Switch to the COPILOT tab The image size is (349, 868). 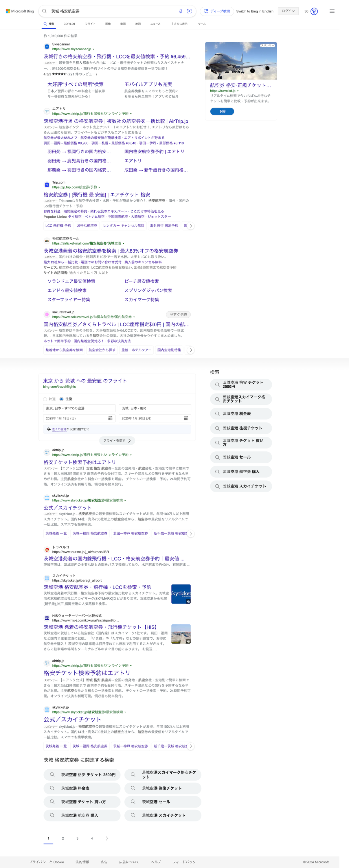69,24
